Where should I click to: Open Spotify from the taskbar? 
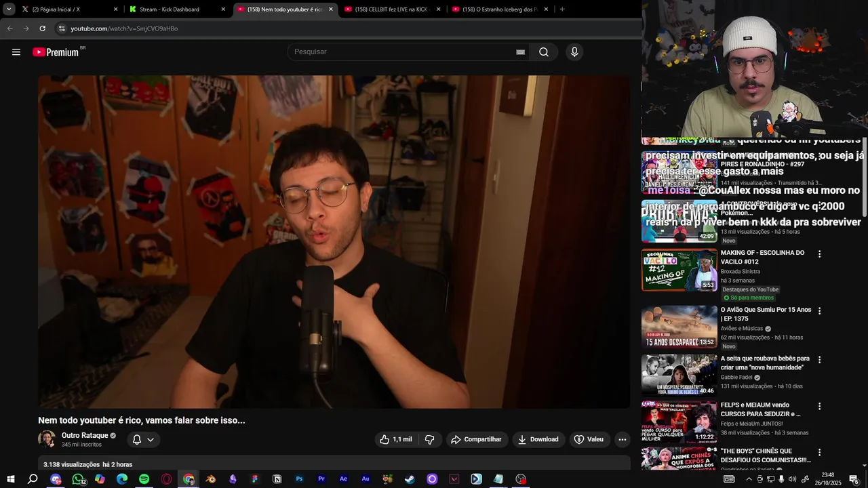144,479
